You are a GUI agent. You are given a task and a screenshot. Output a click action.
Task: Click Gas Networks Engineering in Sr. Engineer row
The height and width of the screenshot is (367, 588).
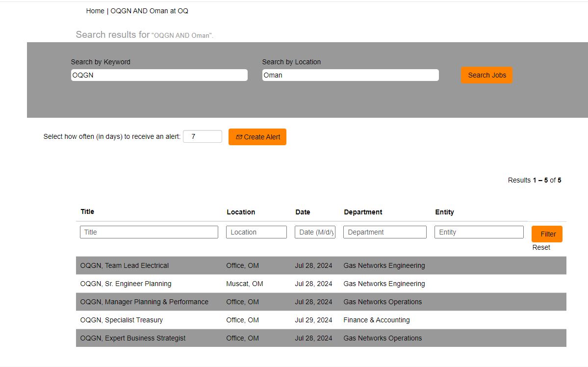point(384,284)
